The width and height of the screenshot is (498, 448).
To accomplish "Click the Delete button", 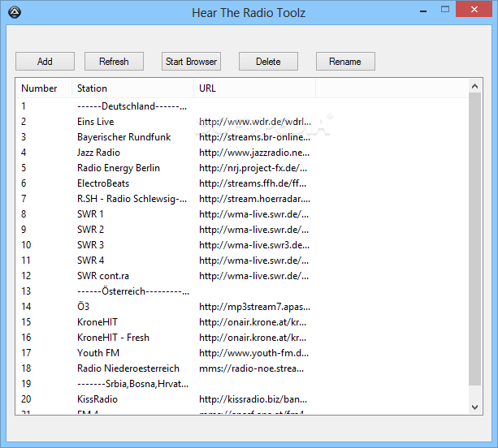I will [268, 61].
